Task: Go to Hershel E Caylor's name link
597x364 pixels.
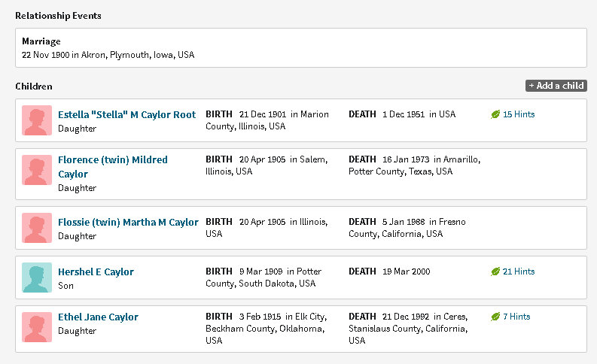Action: [x=96, y=271]
